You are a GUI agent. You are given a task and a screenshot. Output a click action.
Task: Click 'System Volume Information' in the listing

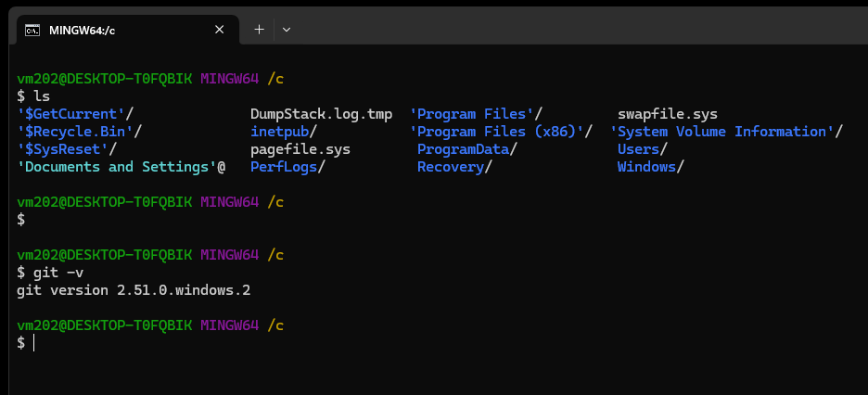pos(725,132)
